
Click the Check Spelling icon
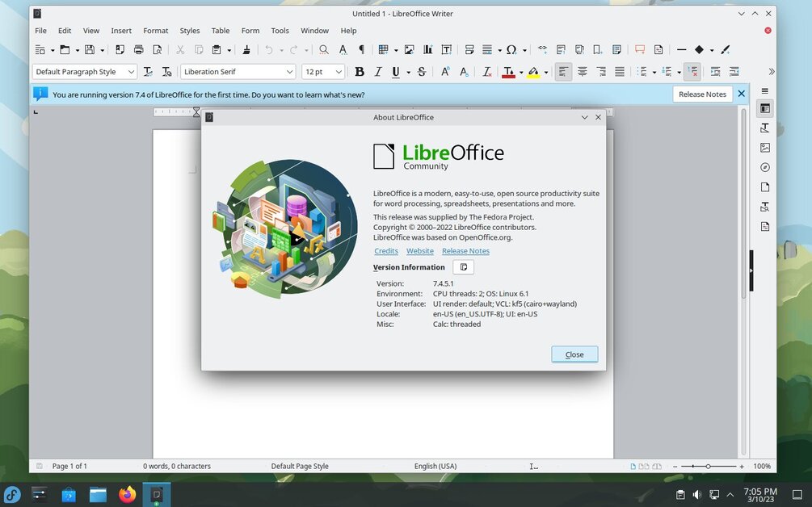(x=343, y=50)
